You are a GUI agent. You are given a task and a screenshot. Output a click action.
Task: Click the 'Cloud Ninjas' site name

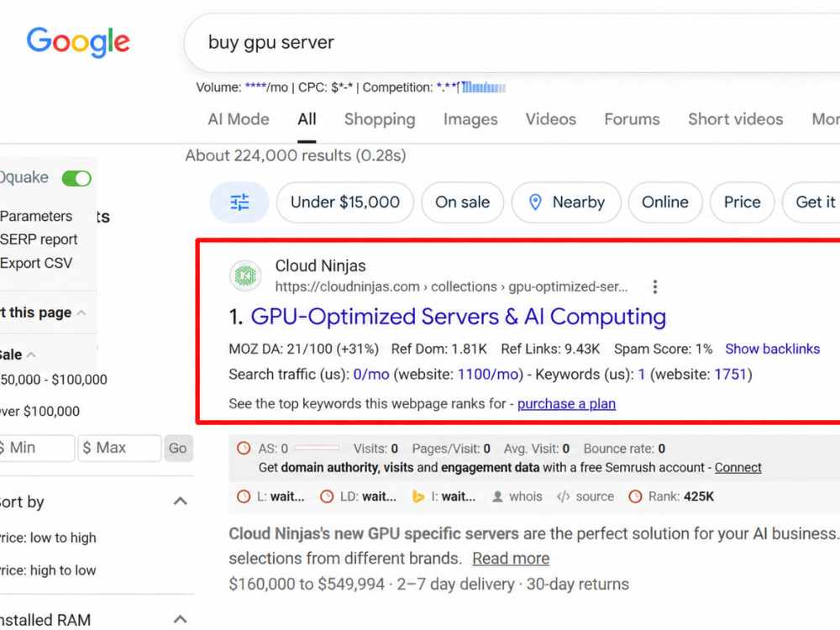320,265
